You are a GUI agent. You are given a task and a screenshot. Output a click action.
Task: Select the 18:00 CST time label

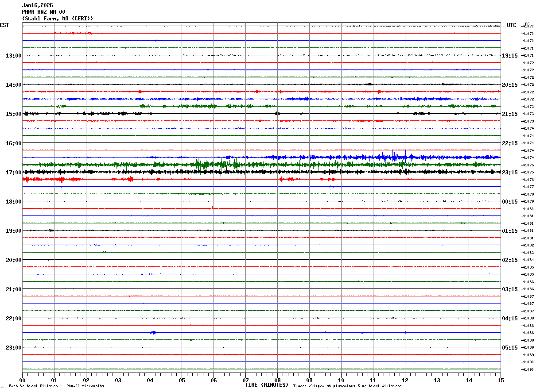click(13, 202)
